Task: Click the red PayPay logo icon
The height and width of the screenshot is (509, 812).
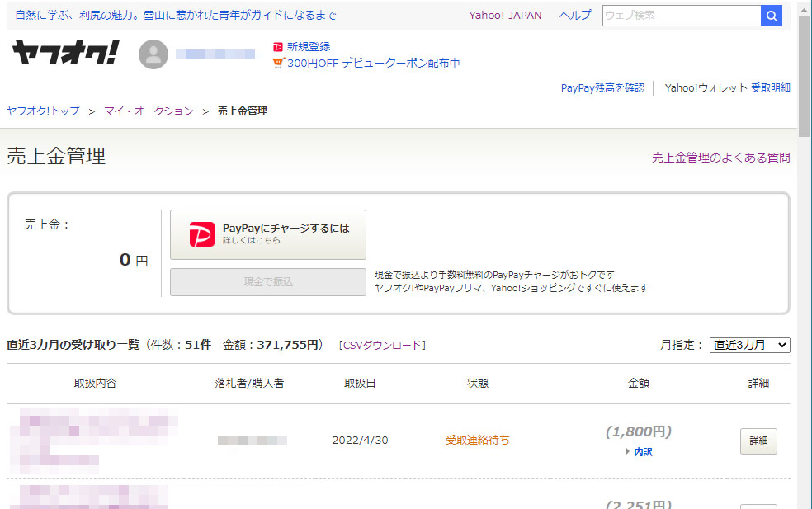Action: (201, 234)
